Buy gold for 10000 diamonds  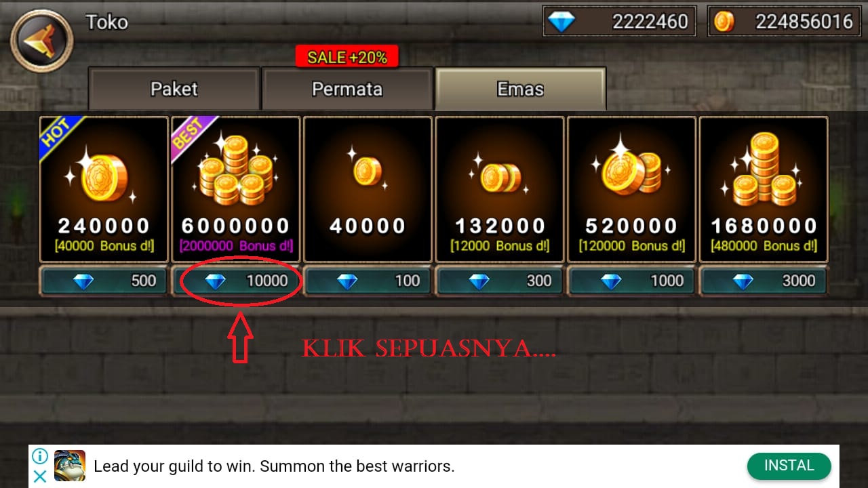pos(235,281)
